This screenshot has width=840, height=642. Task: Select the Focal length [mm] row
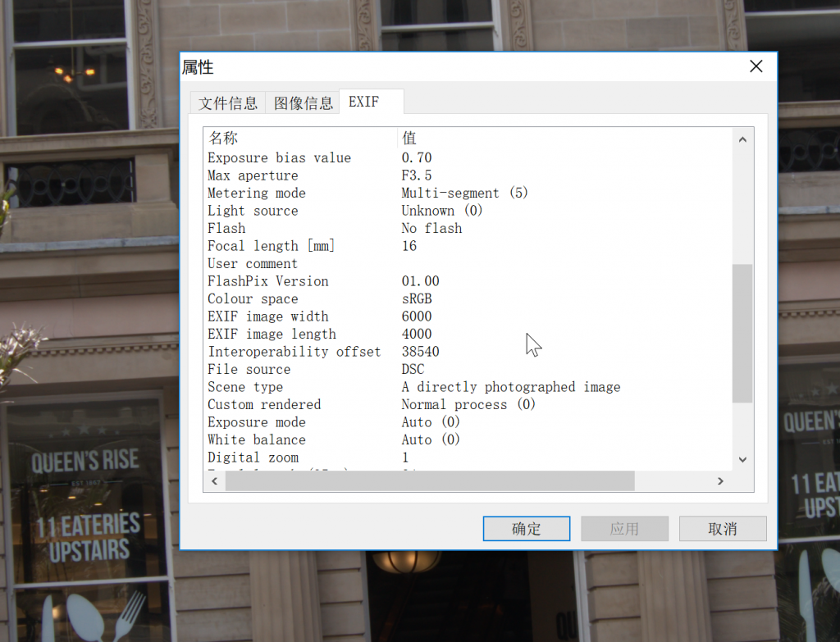coord(271,246)
